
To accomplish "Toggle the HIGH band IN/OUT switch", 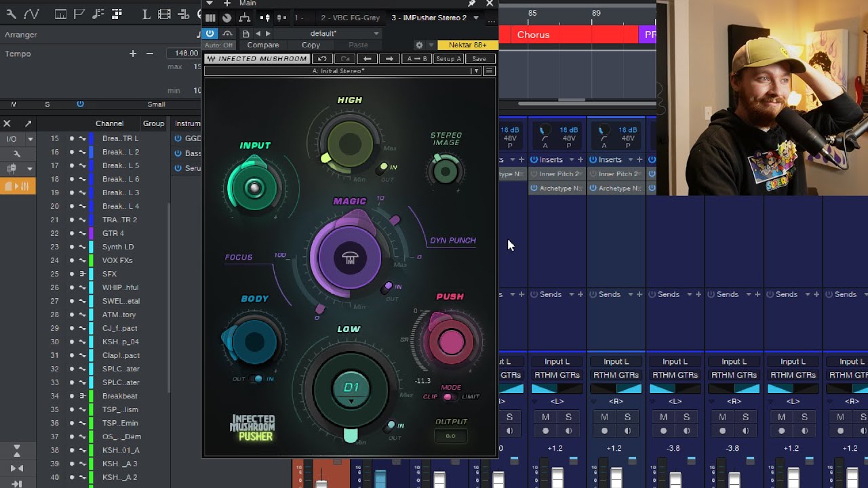I will click(x=384, y=167).
